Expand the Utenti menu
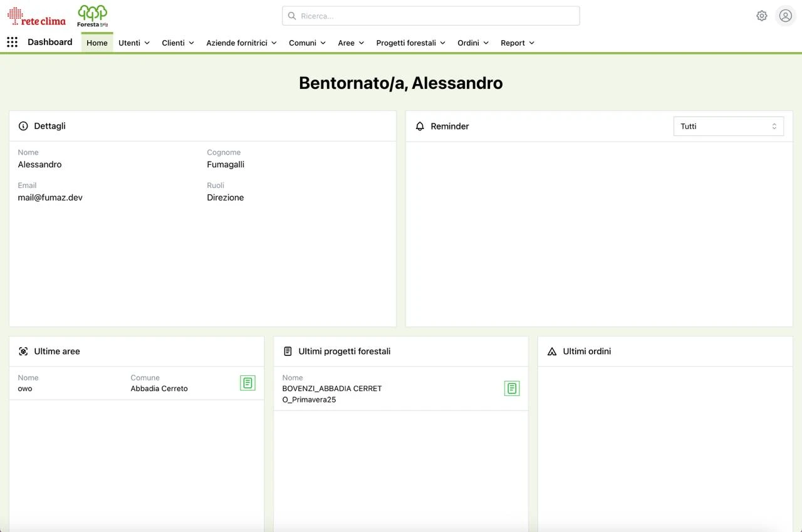Image resolution: width=802 pixels, height=532 pixels. (x=134, y=43)
